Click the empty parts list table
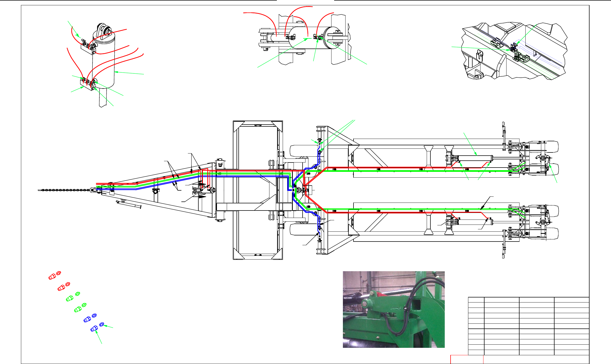This screenshot has width=611, height=364. tap(529, 326)
